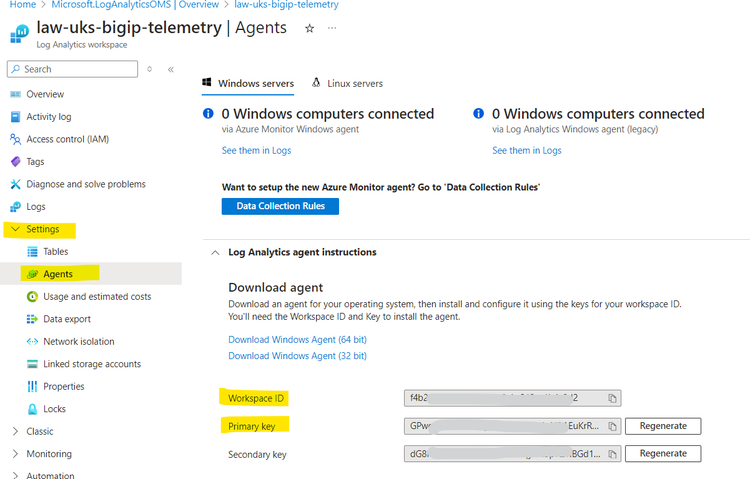Image resolution: width=750 pixels, height=479 pixels.
Task: Select the Windows servers tab
Action: click(248, 83)
